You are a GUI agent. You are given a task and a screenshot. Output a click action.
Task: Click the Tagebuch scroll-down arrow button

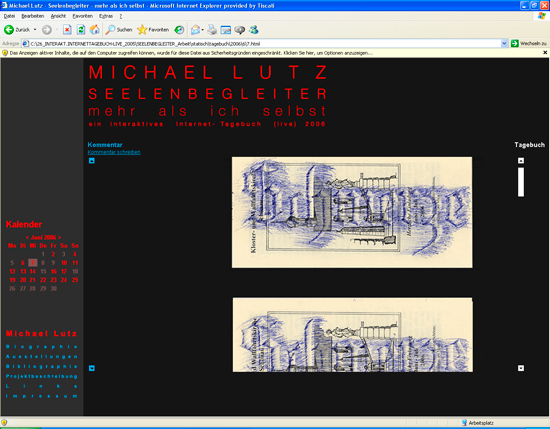(521, 368)
